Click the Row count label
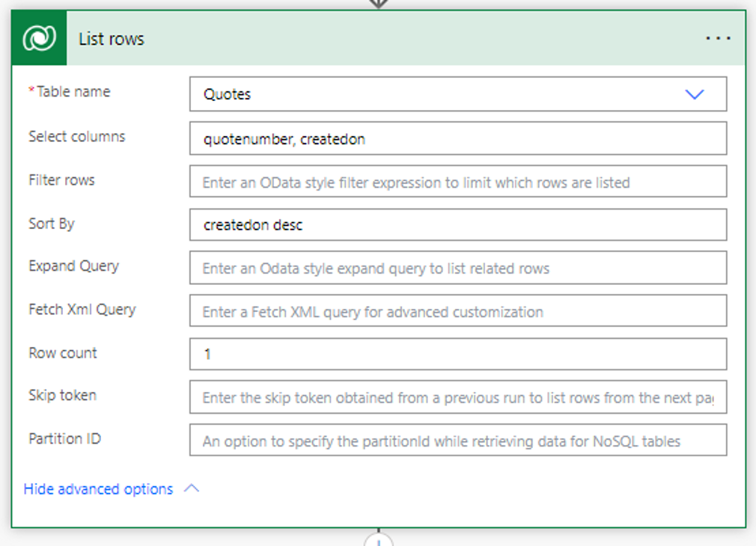 (x=63, y=353)
